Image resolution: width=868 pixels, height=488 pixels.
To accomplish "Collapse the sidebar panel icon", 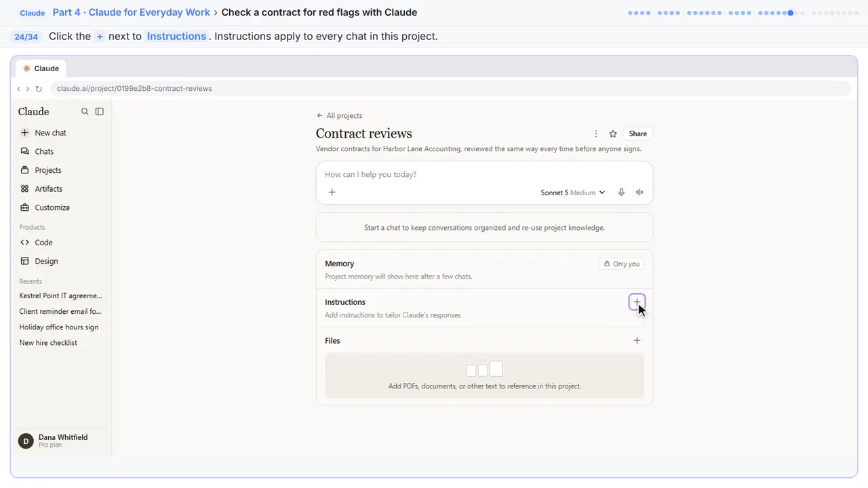I will click(x=100, y=112).
